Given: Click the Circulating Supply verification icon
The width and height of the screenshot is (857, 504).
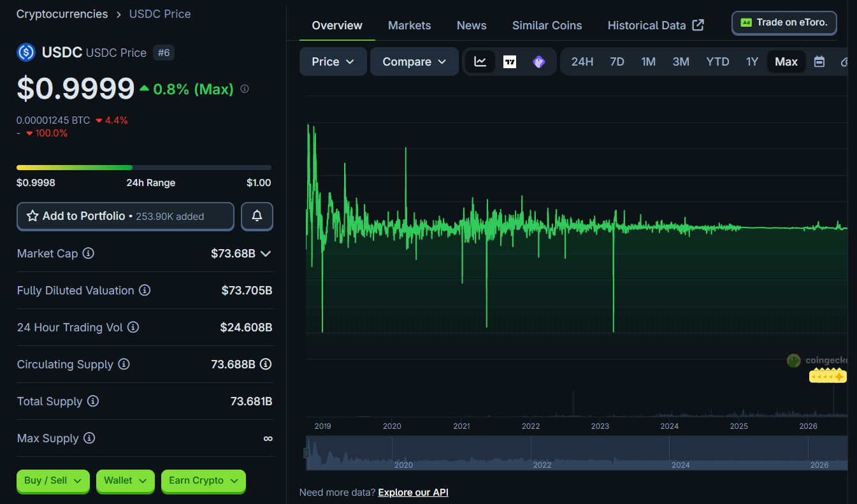Looking at the screenshot, I should (x=266, y=364).
